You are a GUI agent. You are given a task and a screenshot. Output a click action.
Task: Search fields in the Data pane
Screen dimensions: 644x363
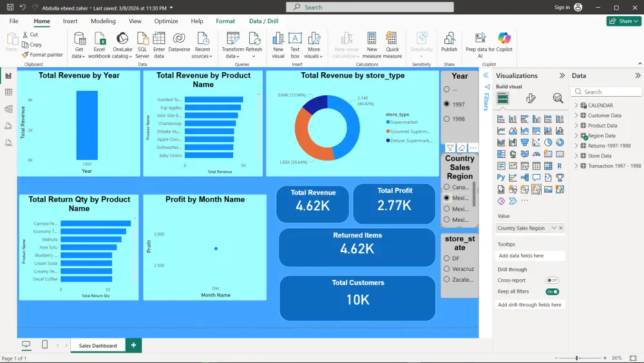click(x=606, y=92)
